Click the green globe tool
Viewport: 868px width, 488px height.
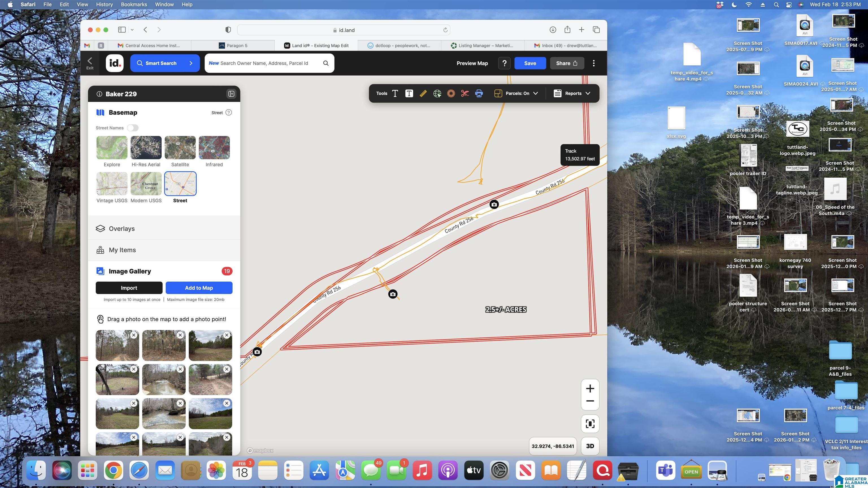tap(437, 93)
